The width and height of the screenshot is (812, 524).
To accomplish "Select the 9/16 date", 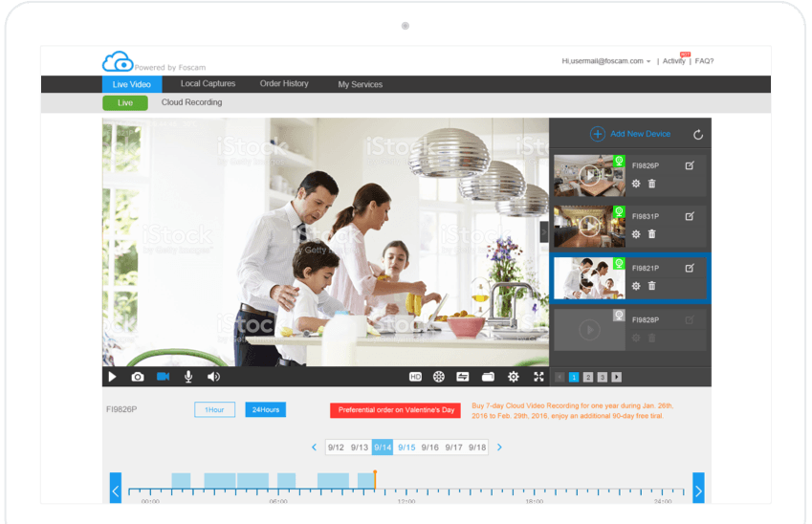I will [429, 448].
